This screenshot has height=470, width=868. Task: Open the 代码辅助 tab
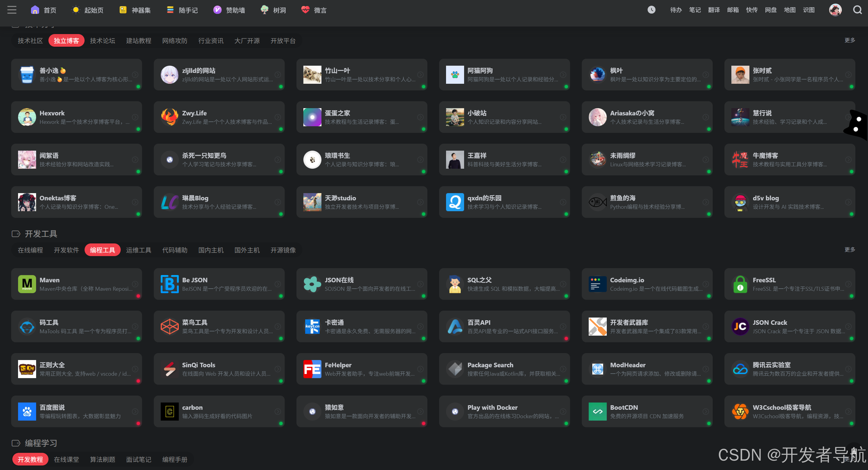click(175, 250)
